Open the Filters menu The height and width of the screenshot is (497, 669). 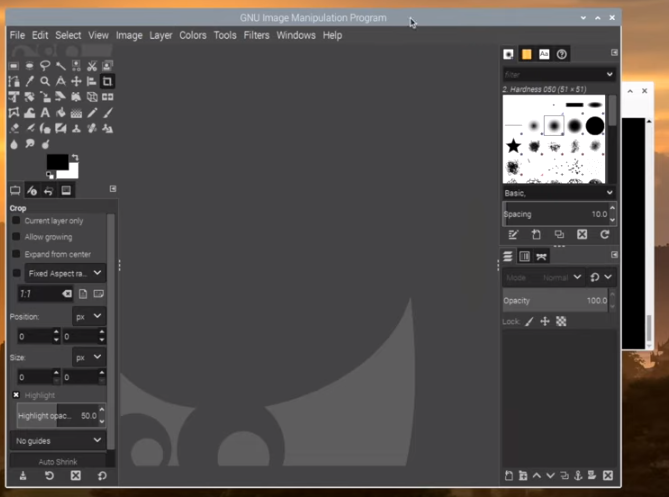256,35
